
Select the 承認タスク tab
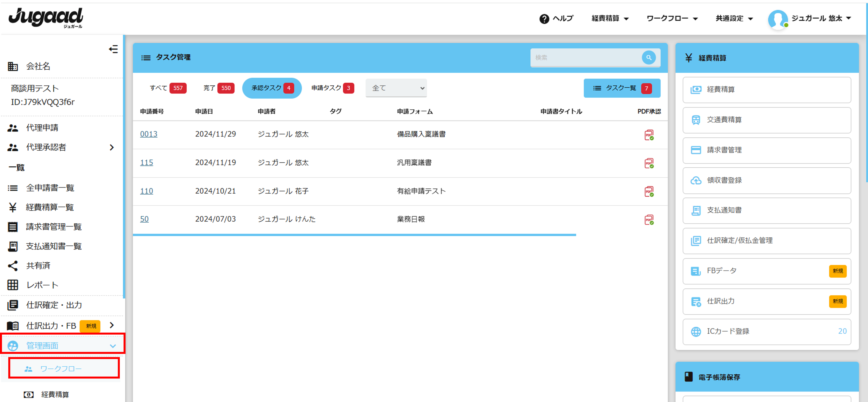pyautogui.click(x=272, y=88)
